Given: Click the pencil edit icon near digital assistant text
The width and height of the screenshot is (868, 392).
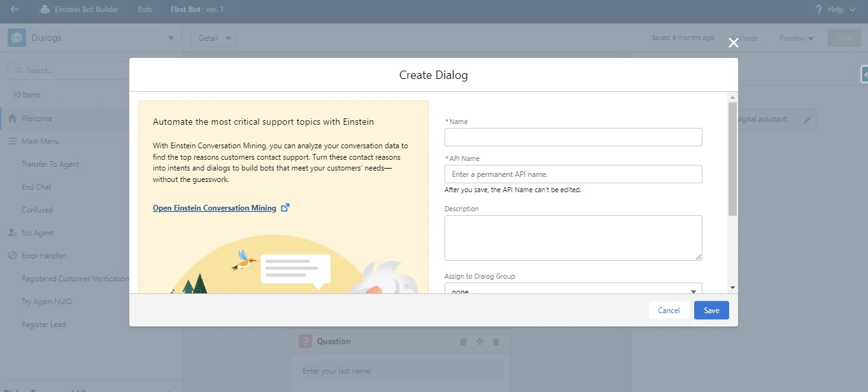Looking at the screenshot, I should coord(806,119).
